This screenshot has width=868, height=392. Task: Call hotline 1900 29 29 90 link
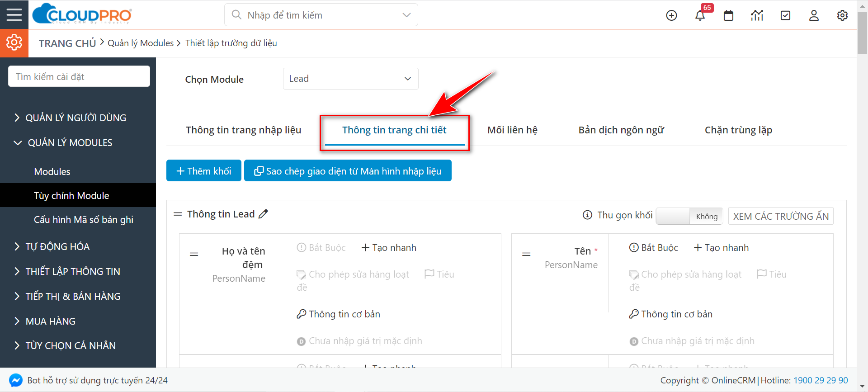tap(821, 380)
